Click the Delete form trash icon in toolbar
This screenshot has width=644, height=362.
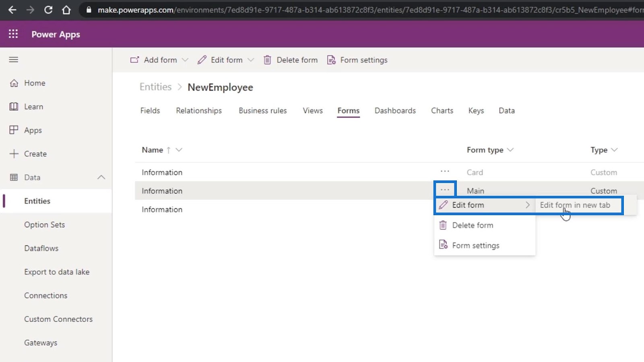click(267, 60)
